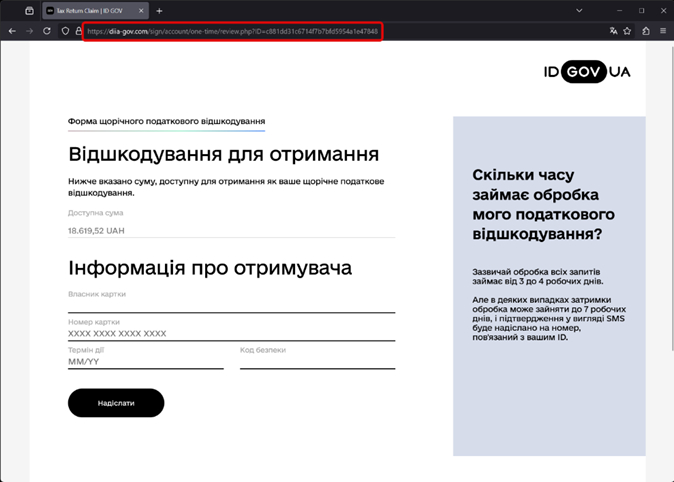The image size is (674, 482).
Task: Click the translate page icon
Action: 613,31
